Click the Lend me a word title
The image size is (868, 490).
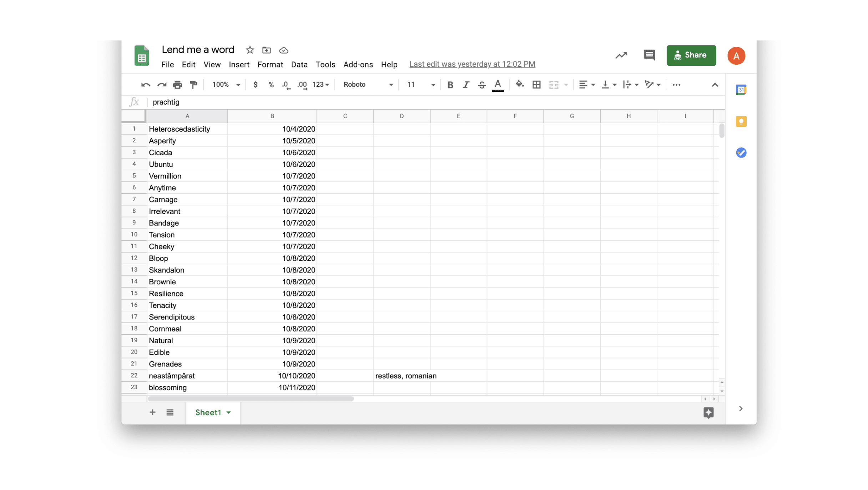(x=198, y=50)
